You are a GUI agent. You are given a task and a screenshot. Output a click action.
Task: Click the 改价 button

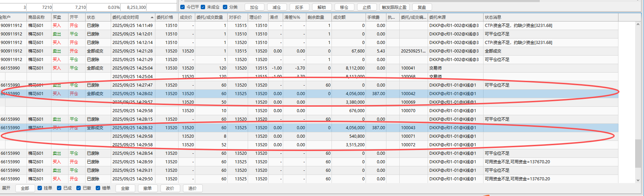coord(170,188)
